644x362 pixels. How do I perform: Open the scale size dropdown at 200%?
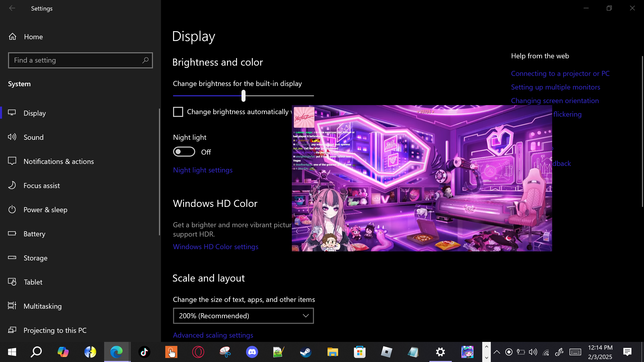[244, 316]
